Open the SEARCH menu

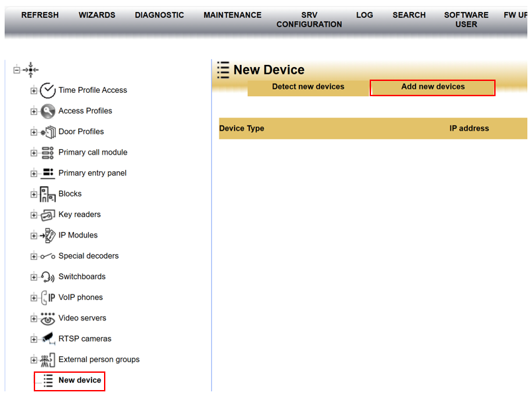[409, 15]
